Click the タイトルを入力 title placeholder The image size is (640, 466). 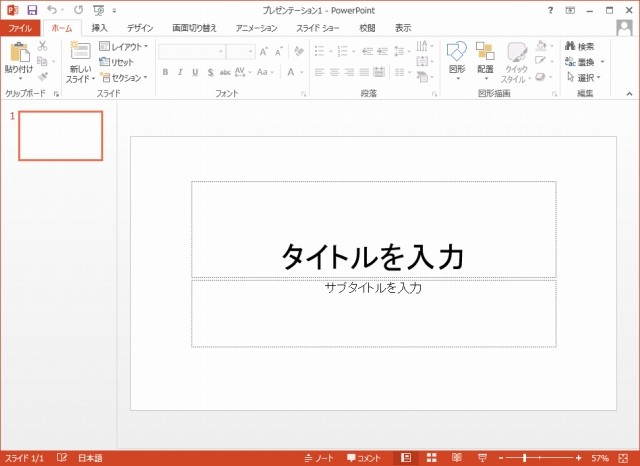click(373, 229)
